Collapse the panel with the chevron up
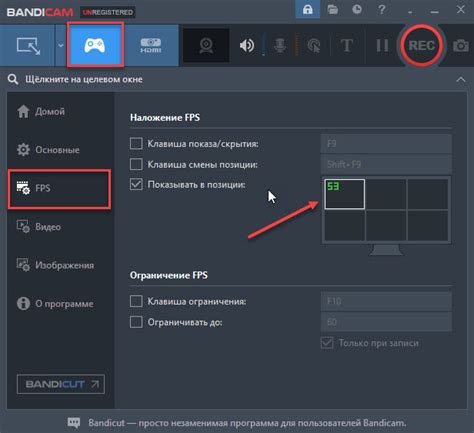Viewport: 474px width, 433px height. pos(461,80)
